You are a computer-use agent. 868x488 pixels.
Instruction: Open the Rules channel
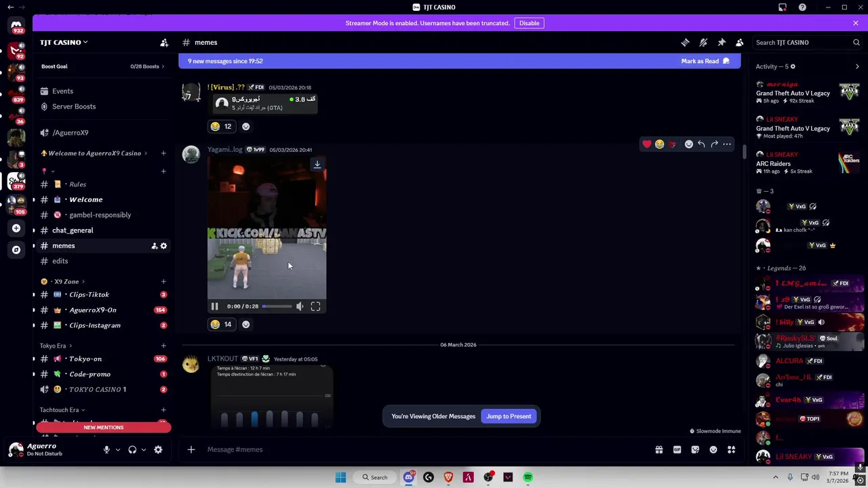77,184
